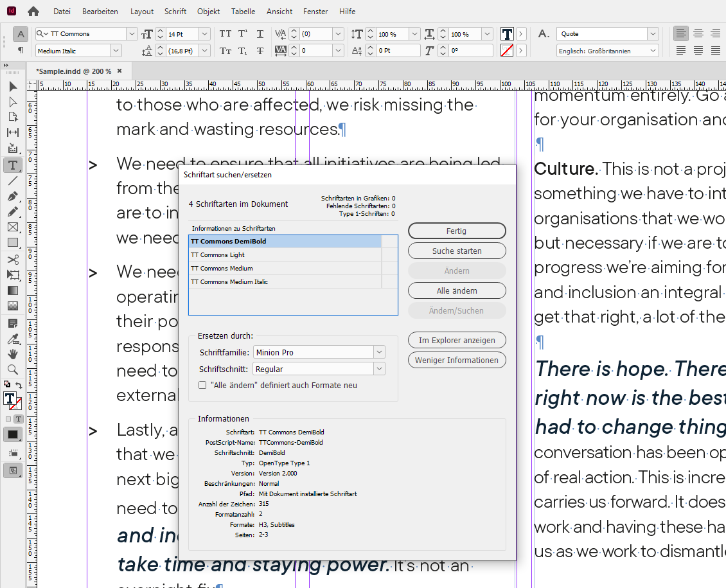Select the Scissors tool
This screenshot has width=726, height=588.
coord(13,260)
